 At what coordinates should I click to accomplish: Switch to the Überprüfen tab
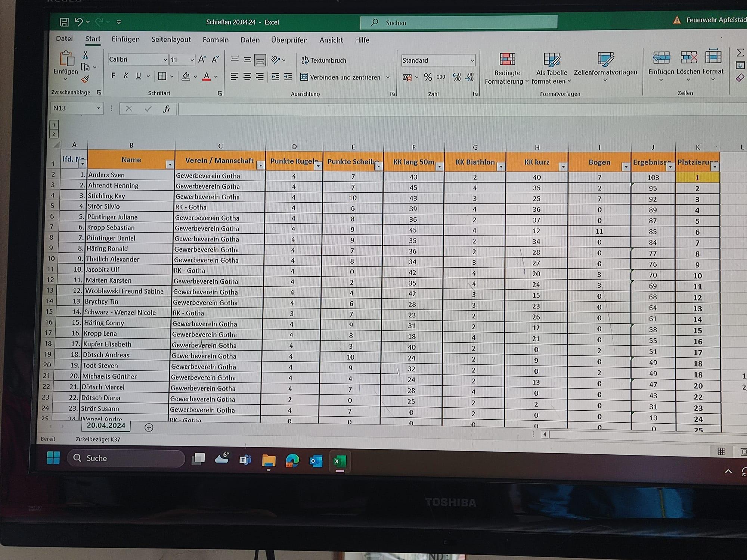tap(289, 40)
